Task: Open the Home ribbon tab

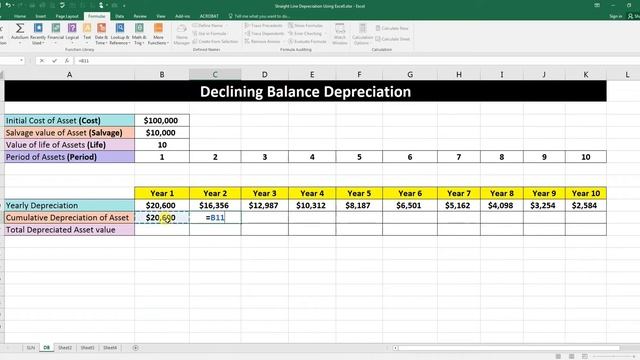Action: click(x=20, y=16)
